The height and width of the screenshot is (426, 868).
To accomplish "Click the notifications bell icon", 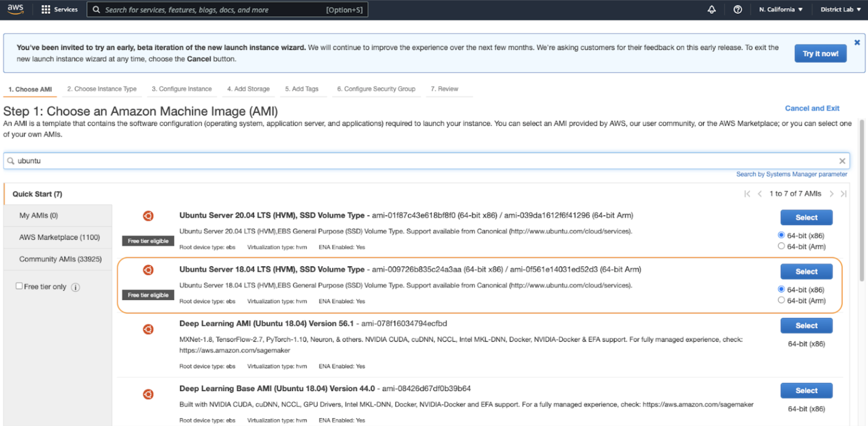I will click(712, 9).
